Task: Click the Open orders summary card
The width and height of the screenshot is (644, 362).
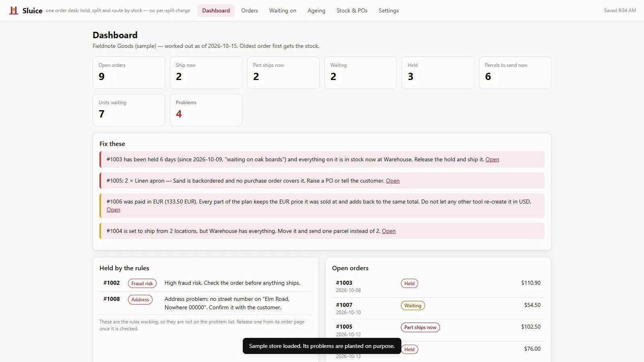Action: (129, 72)
